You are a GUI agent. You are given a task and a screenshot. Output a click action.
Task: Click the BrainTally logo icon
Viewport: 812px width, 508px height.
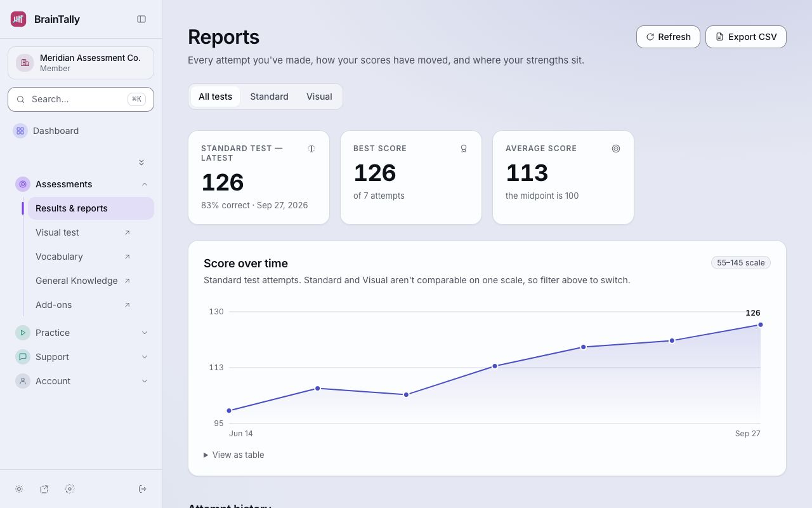18,19
